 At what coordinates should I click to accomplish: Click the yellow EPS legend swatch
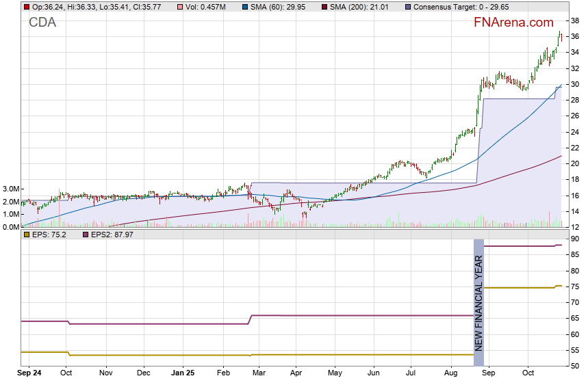26,235
